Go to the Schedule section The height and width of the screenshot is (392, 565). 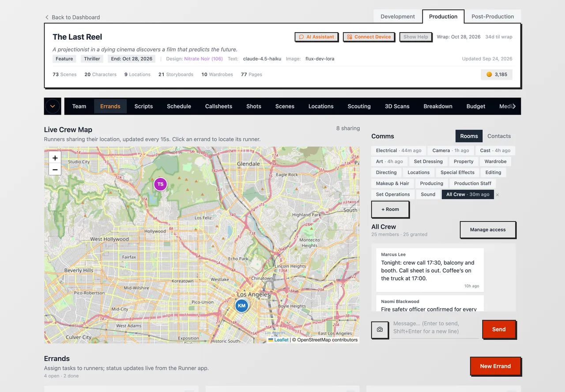coord(179,106)
